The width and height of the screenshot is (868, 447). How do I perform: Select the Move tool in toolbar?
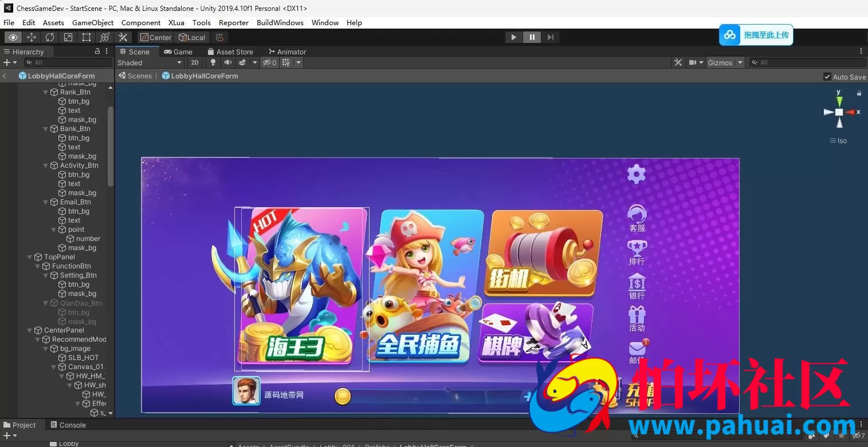click(x=32, y=37)
